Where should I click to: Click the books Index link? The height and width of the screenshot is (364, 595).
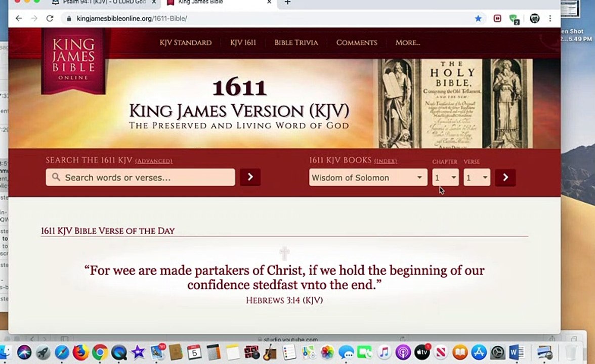[x=386, y=161]
